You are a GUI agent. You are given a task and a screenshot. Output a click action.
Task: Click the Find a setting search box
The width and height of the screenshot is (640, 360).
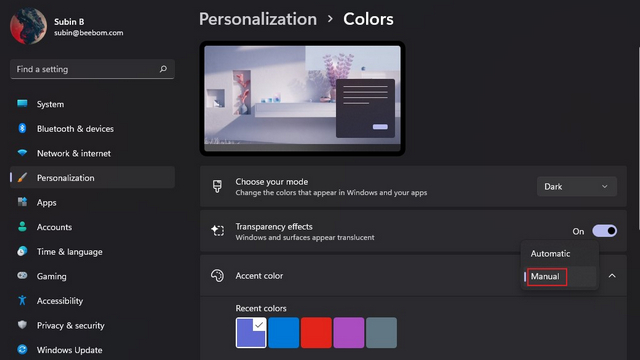[92, 69]
